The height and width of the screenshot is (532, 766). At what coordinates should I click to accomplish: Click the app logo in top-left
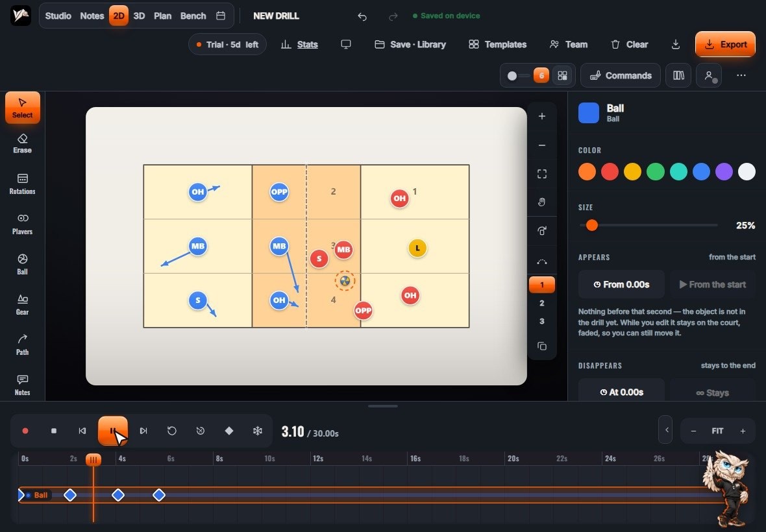(x=21, y=16)
